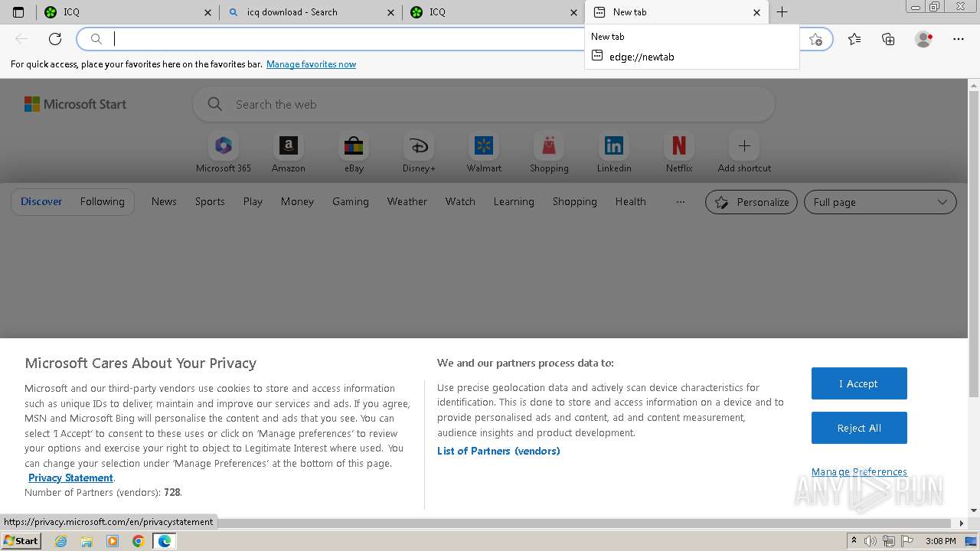Open the Watch category
The image size is (980, 551).
(x=460, y=201)
